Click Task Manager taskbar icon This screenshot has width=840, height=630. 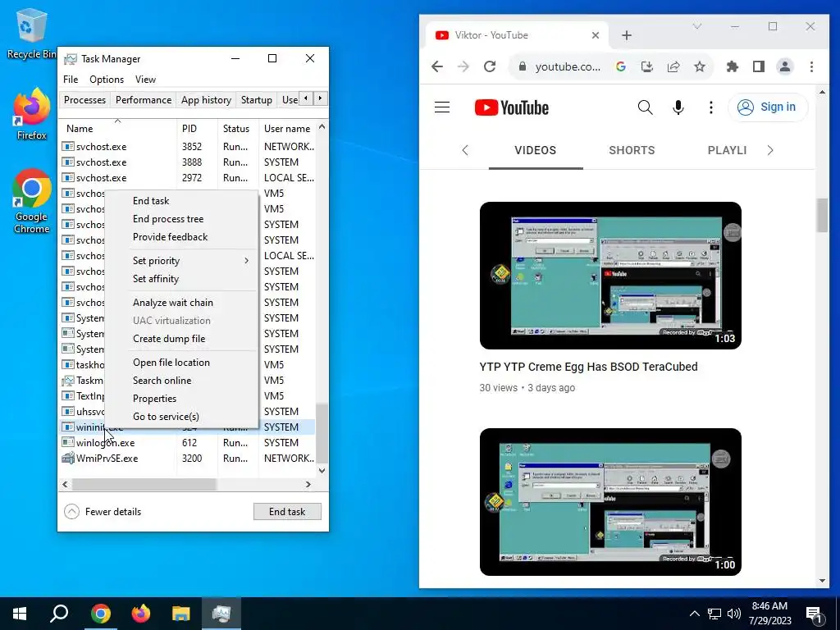click(x=221, y=614)
